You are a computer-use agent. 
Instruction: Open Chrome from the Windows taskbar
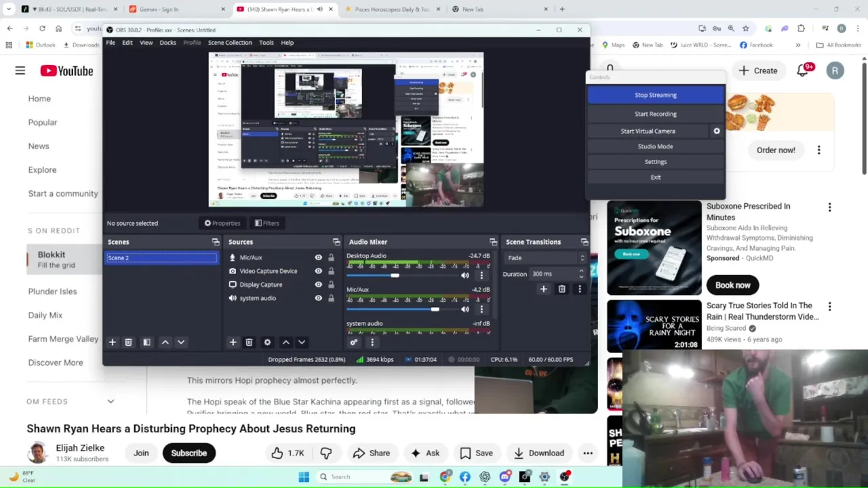[x=445, y=476]
